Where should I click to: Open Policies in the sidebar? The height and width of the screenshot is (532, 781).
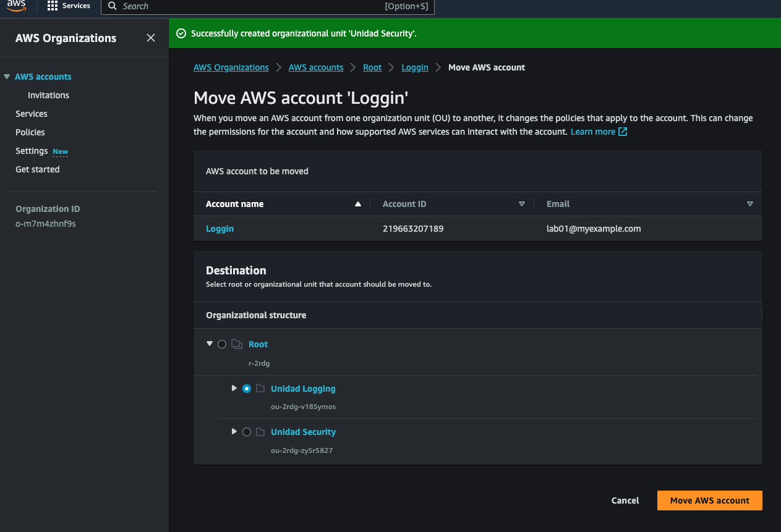(30, 132)
